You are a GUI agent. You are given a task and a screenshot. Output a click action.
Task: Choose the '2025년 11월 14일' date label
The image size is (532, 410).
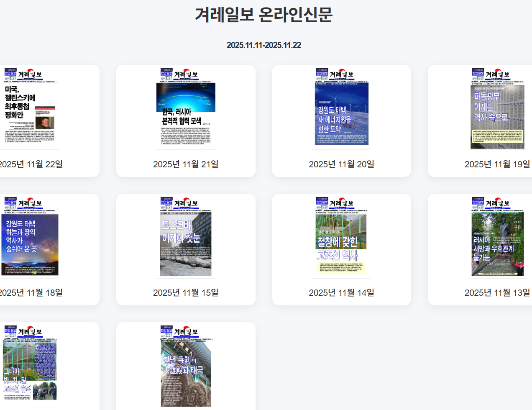(341, 293)
